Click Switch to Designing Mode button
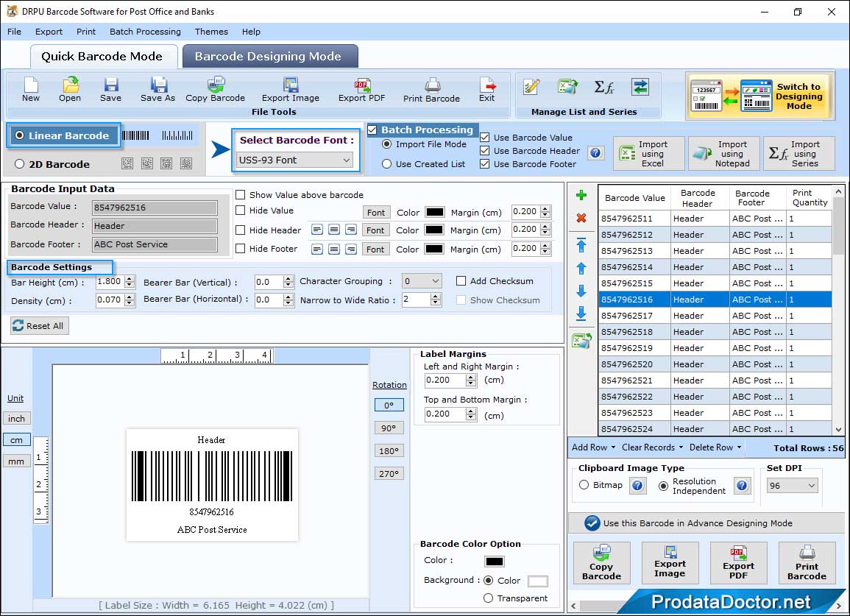The width and height of the screenshot is (850, 616). coord(759,96)
